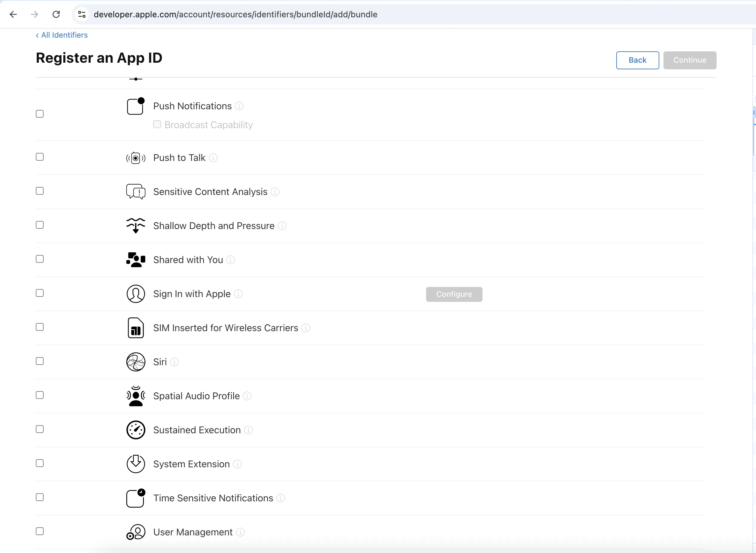The width and height of the screenshot is (756, 553).
Task: Click the Sensitive Content Analysis icon
Action: (x=136, y=192)
